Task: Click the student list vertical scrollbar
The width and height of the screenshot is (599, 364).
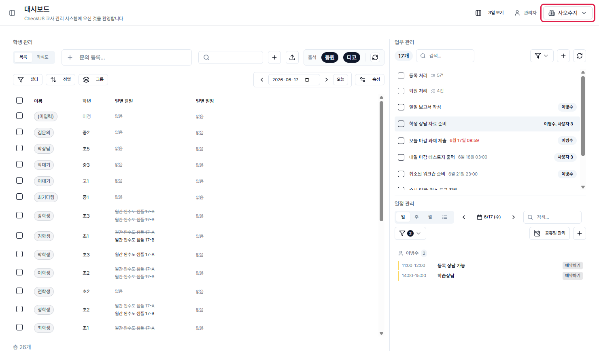Action: pyautogui.click(x=381, y=161)
